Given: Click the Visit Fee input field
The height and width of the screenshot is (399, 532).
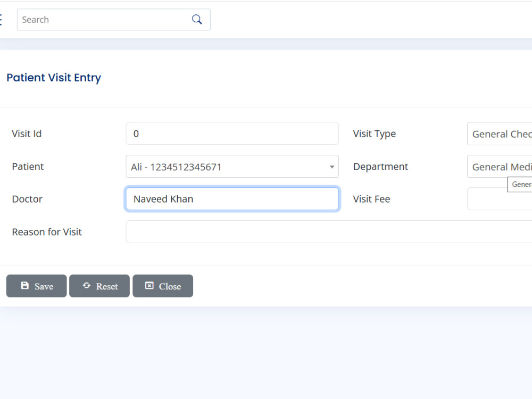Looking at the screenshot, I should pos(500,199).
